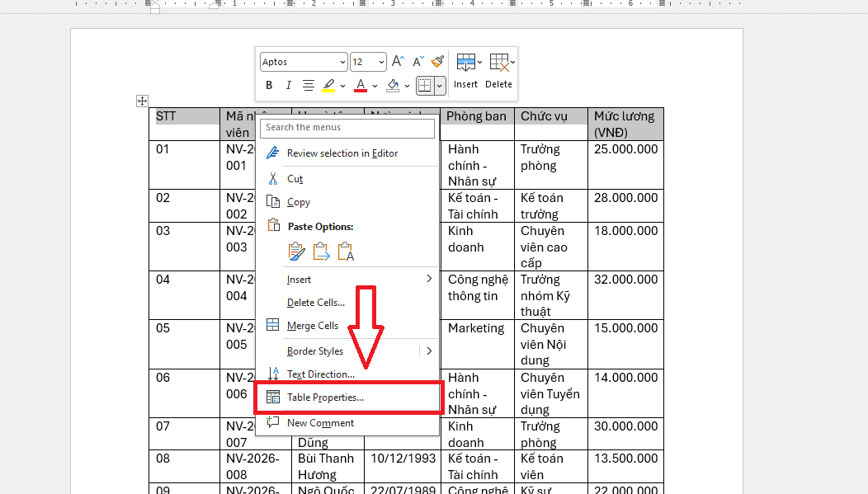Click the STT header cell

coord(184,124)
